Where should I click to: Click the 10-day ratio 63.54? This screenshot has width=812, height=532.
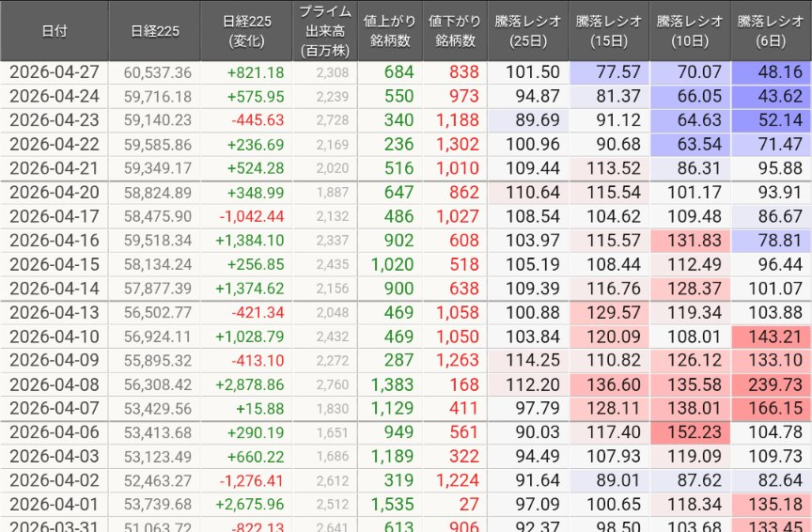699,144
